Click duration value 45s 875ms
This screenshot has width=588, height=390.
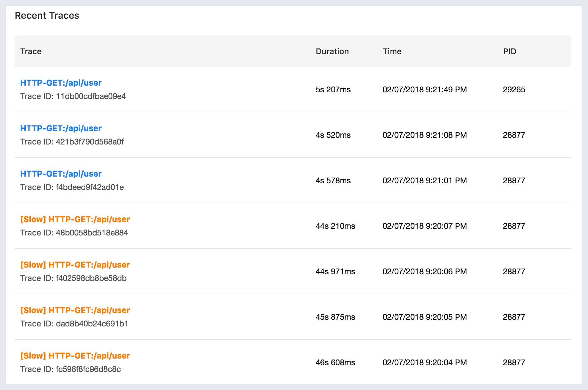click(x=335, y=317)
